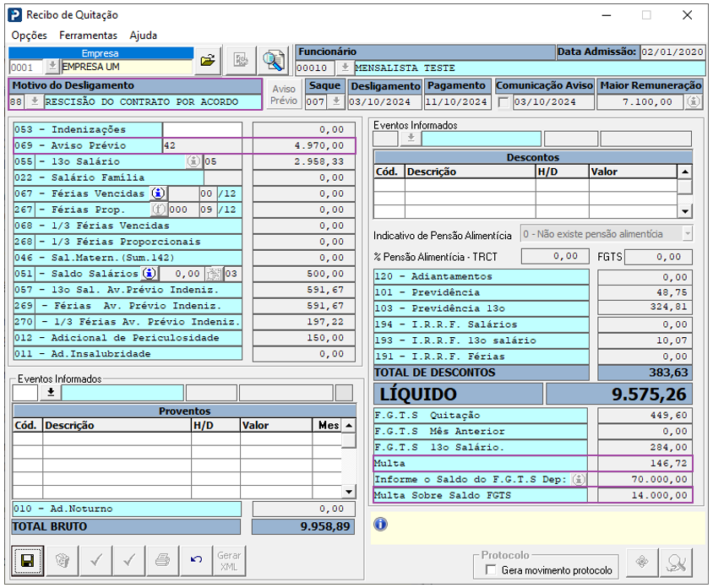Click Proventos table scroll down arrow
The width and height of the screenshot is (713, 588).
pos(349,491)
